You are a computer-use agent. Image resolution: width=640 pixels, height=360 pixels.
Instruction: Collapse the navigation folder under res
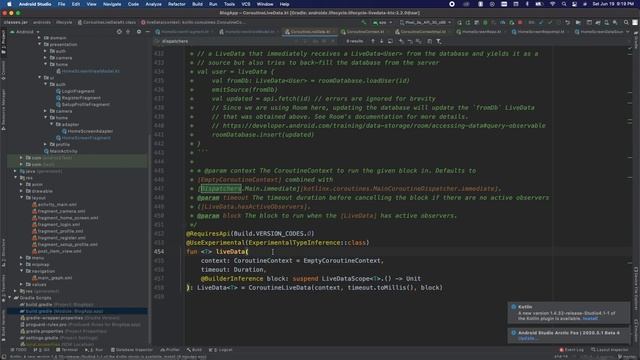[22, 271]
